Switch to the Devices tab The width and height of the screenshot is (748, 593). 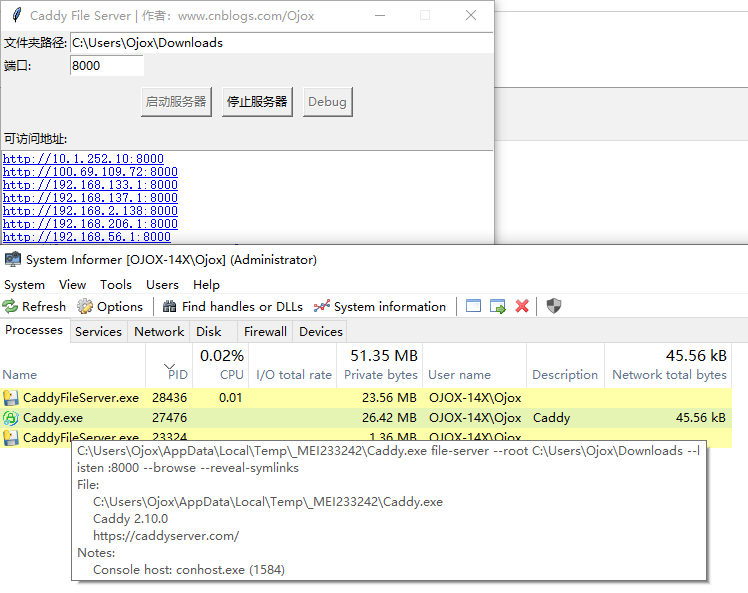(x=321, y=332)
